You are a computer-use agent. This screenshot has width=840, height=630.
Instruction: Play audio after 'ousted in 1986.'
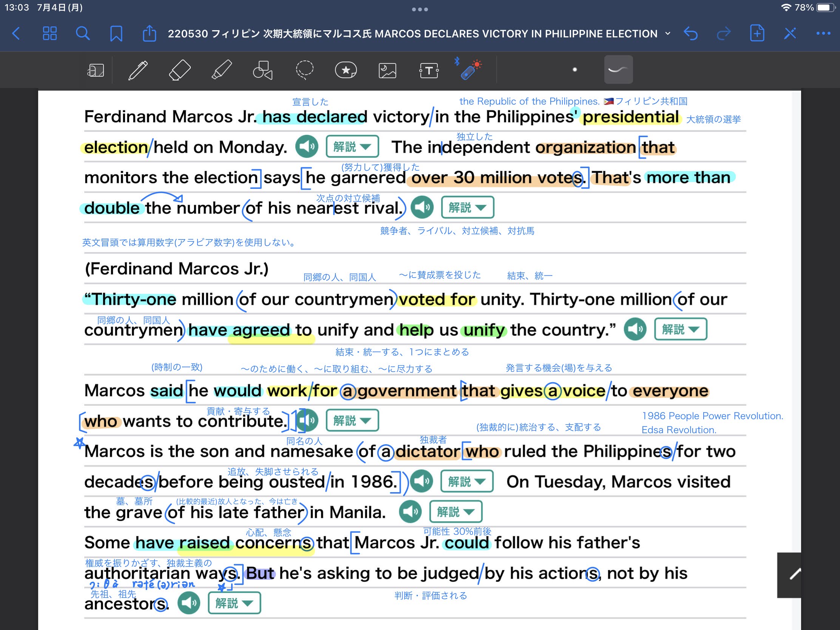click(422, 481)
